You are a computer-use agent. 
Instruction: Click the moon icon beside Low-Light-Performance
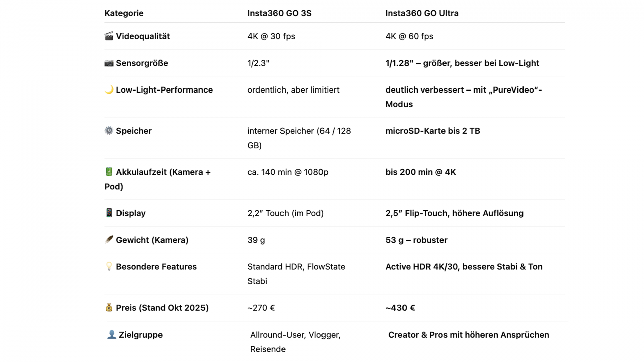109,89
